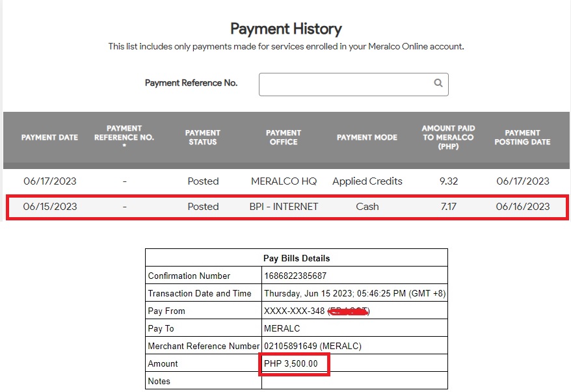Viewport: 571px width, 392px height.
Task: Click Posted status in the 06/17/2023 row
Action: [x=203, y=181]
